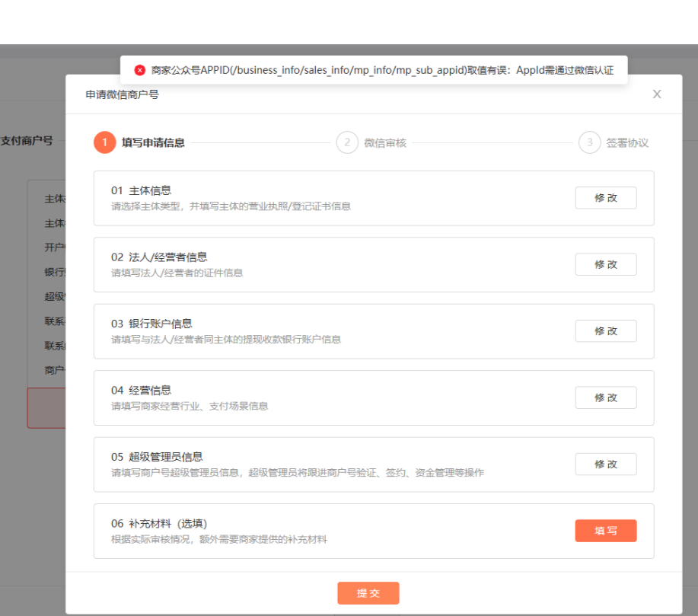Click the 填写申请信息 step label
The image size is (698, 616).
(153, 142)
